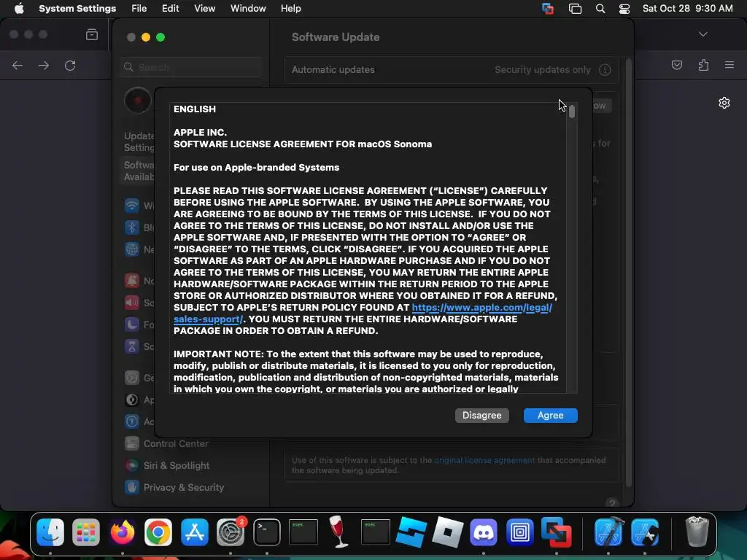This screenshot has height=560, width=747.
Task: Click the Automatic updates info icon
Action: tap(605, 70)
